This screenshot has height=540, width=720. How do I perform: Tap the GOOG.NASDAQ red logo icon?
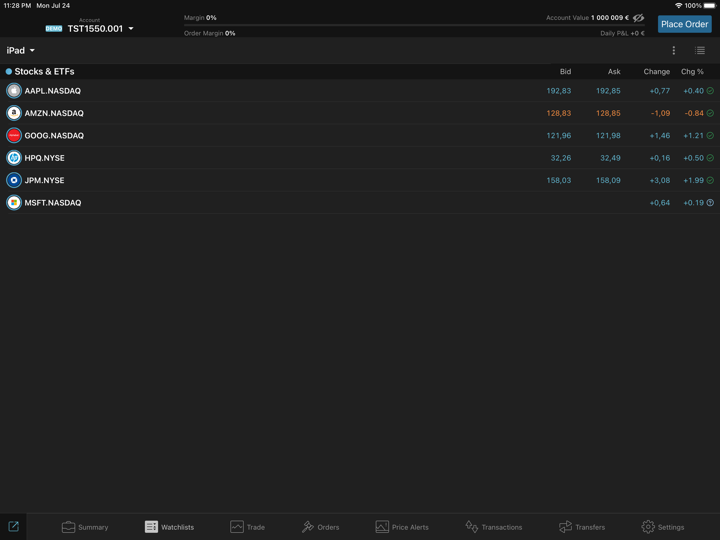14,135
